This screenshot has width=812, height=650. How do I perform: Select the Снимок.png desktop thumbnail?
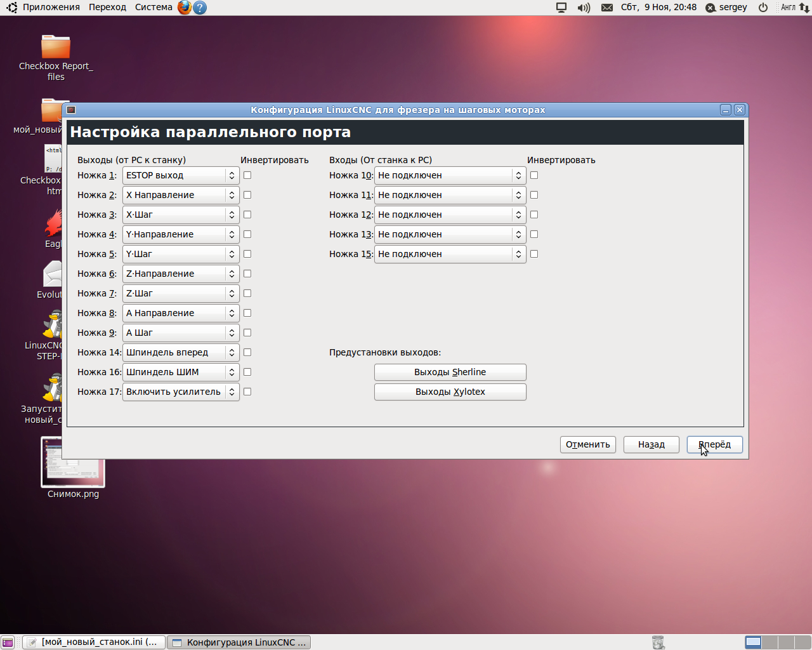tap(73, 468)
